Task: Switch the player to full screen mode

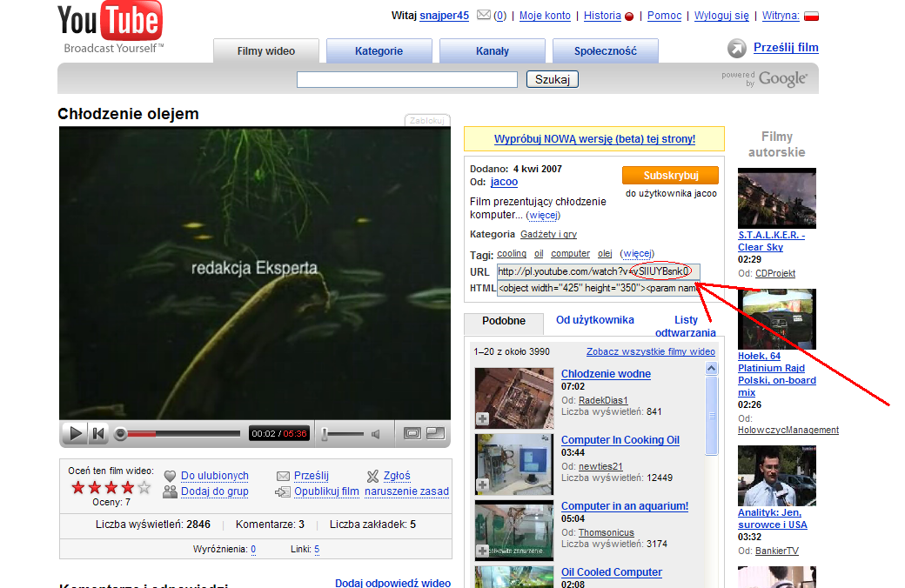Action: 435,433
